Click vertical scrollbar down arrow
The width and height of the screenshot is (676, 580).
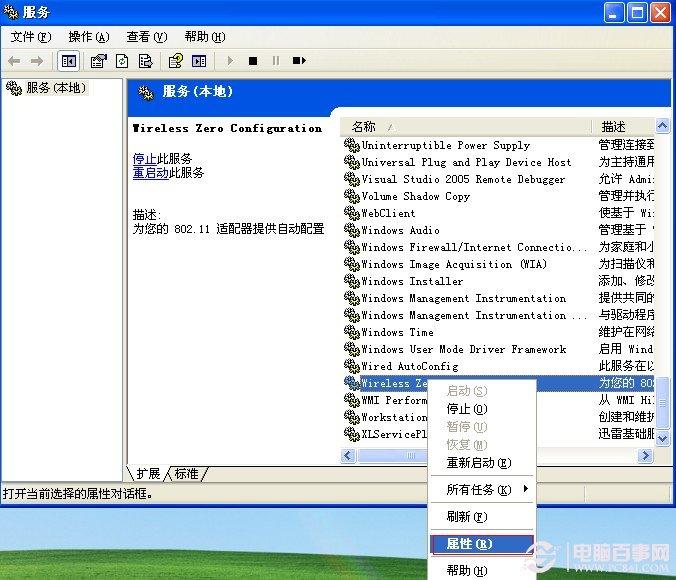click(662, 439)
